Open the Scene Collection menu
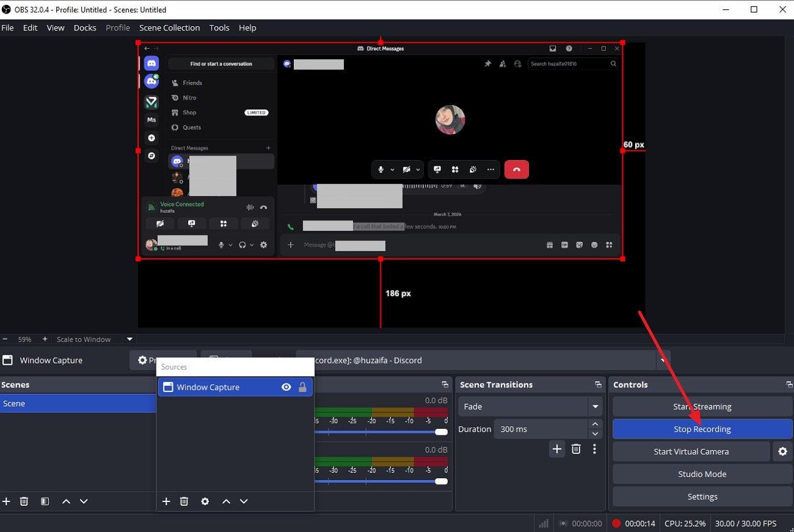The image size is (794, 532). tap(169, 27)
